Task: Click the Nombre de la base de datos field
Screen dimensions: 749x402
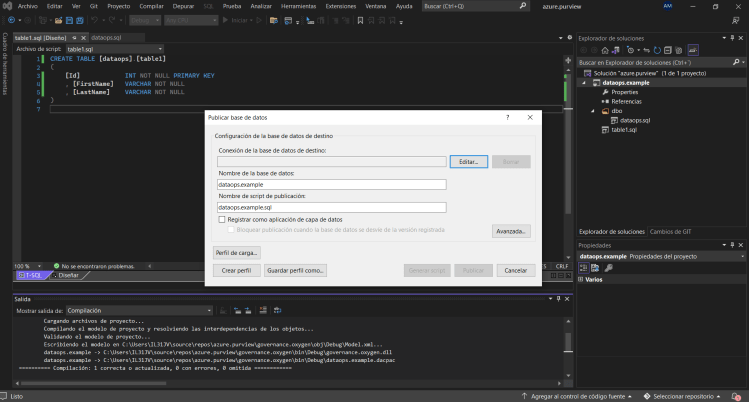Action: (331, 185)
